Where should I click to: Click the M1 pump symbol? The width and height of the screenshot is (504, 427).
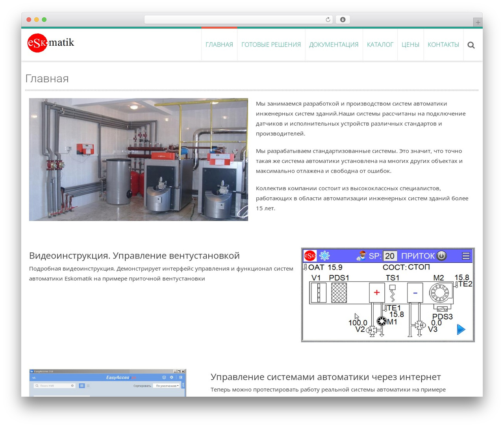click(x=382, y=321)
